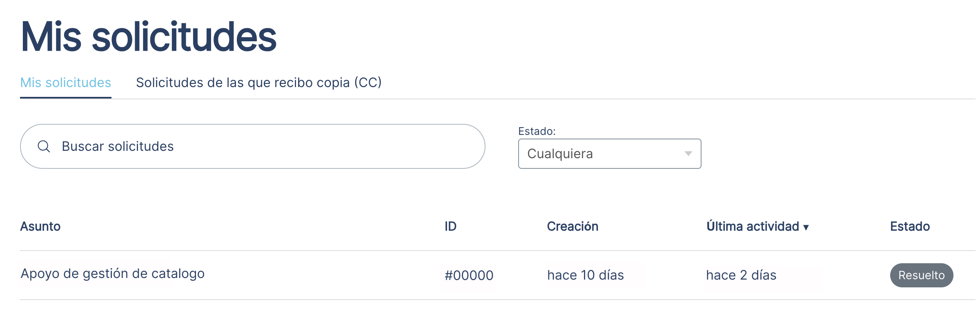This screenshot has width=980, height=336.
Task: Open Solicitudes de las que recibo copia tab
Action: click(x=258, y=83)
